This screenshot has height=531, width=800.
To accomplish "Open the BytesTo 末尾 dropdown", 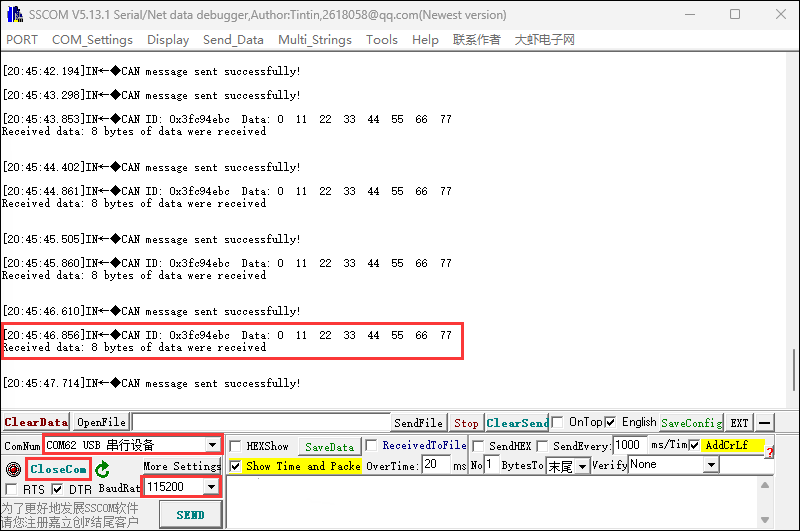I will point(582,466).
